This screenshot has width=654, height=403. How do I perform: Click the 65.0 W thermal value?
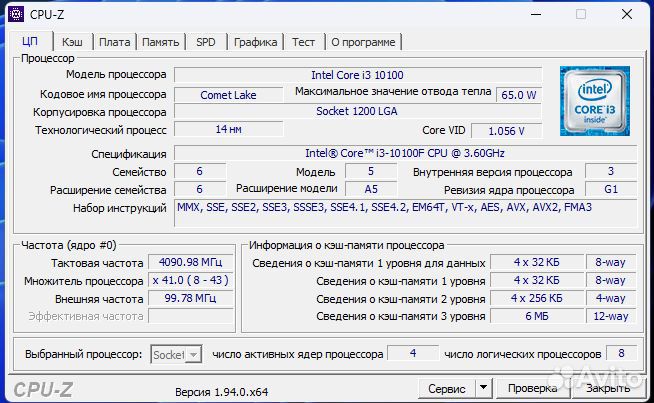(x=519, y=95)
